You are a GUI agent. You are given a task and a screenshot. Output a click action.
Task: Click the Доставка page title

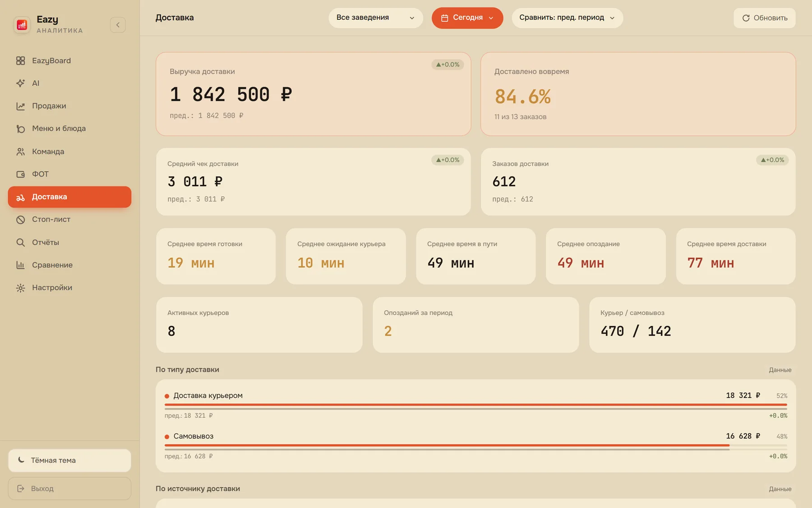click(x=175, y=18)
